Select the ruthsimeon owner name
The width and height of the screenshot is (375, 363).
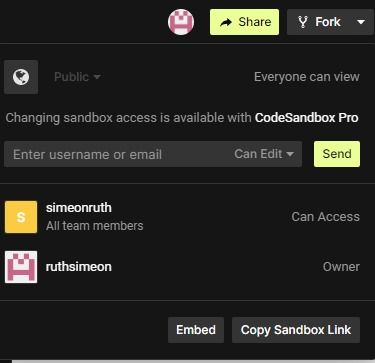[79, 267]
